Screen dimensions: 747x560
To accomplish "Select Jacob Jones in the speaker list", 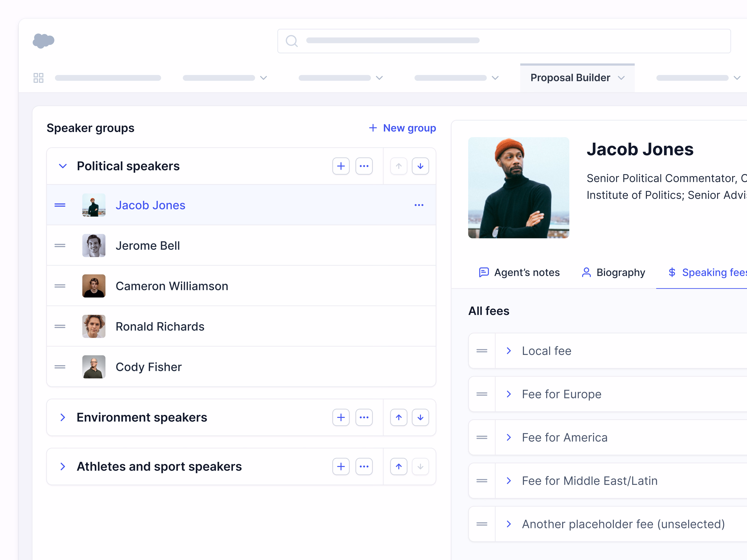I will [x=241, y=205].
